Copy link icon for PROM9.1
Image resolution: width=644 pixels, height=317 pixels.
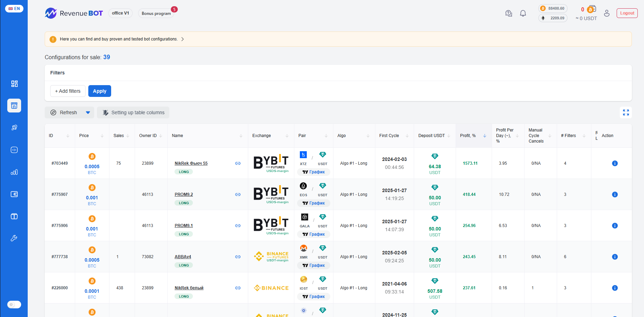(238, 226)
